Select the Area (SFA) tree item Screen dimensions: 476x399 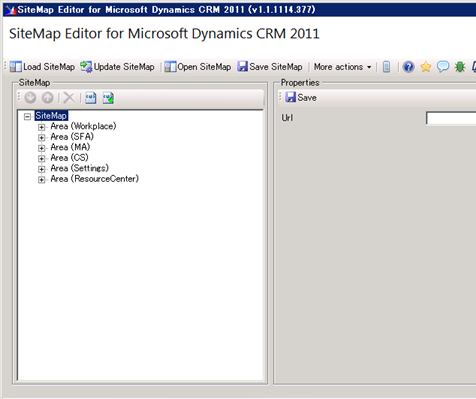[72, 137]
